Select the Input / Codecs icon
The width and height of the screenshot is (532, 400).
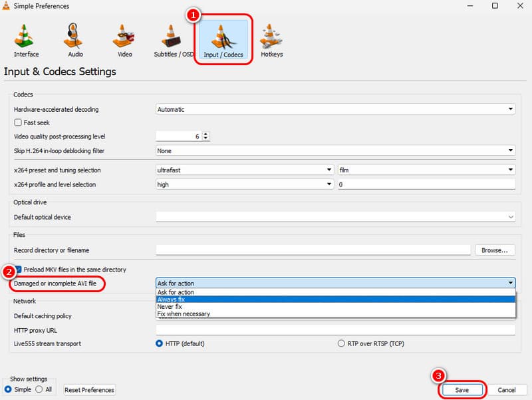(x=223, y=39)
